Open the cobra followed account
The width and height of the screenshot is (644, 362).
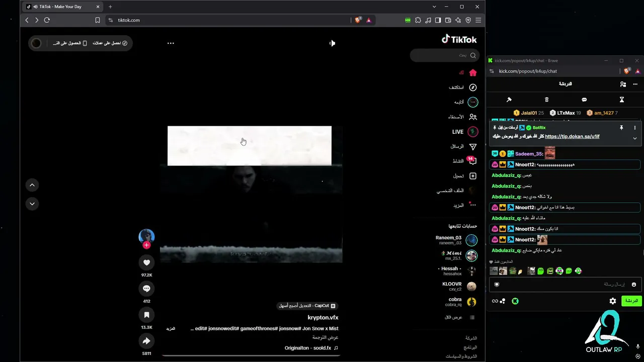[461, 302]
